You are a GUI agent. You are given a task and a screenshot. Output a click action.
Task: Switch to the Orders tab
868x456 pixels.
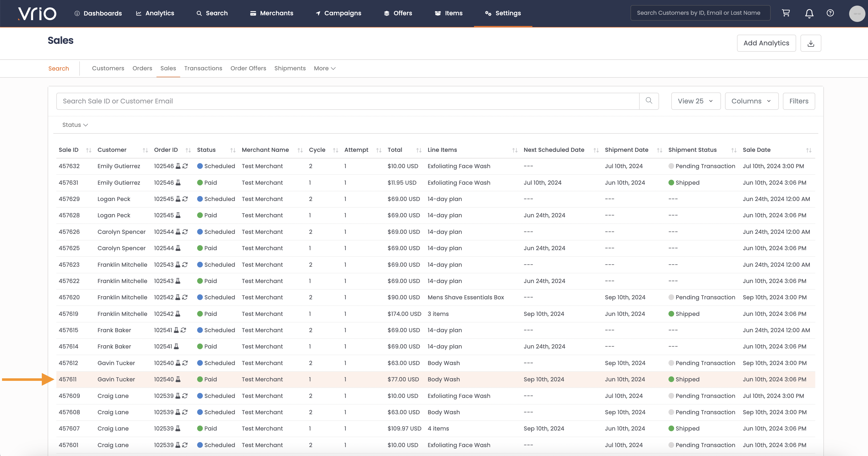pyautogui.click(x=142, y=68)
